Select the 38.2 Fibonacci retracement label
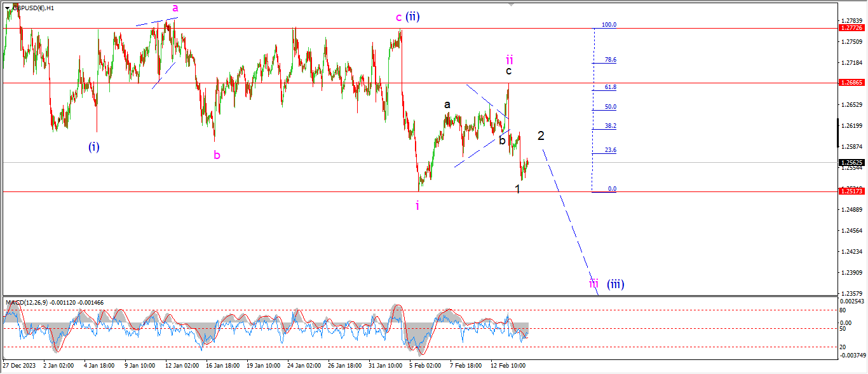Image resolution: width=868 pixels, height=374 pixels. [611, 126]
